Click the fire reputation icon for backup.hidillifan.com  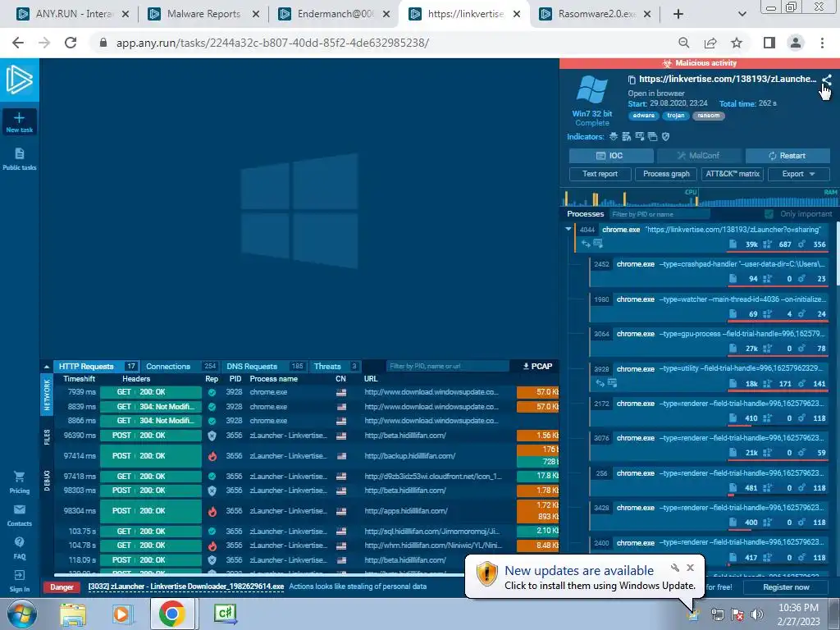click(212, 456)
